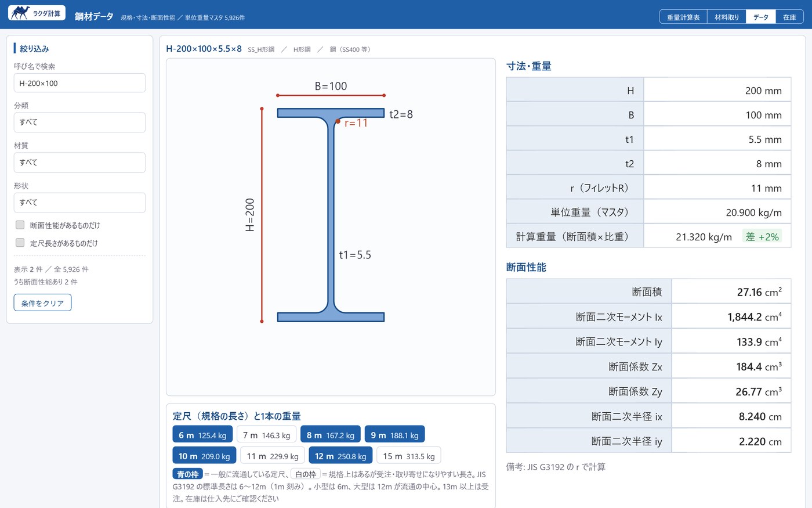Expand the 材質 dropdown

(79, 163)
